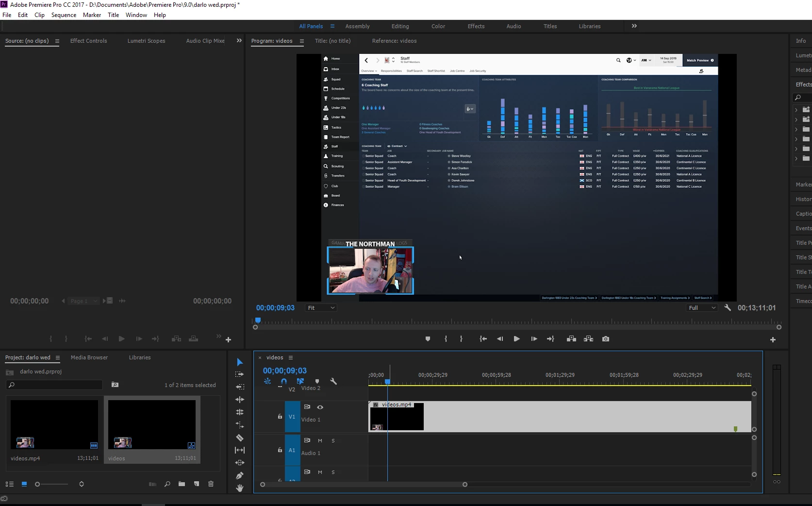Select the Slide tool
812x506 pixels.
click(x=240, y=463)
